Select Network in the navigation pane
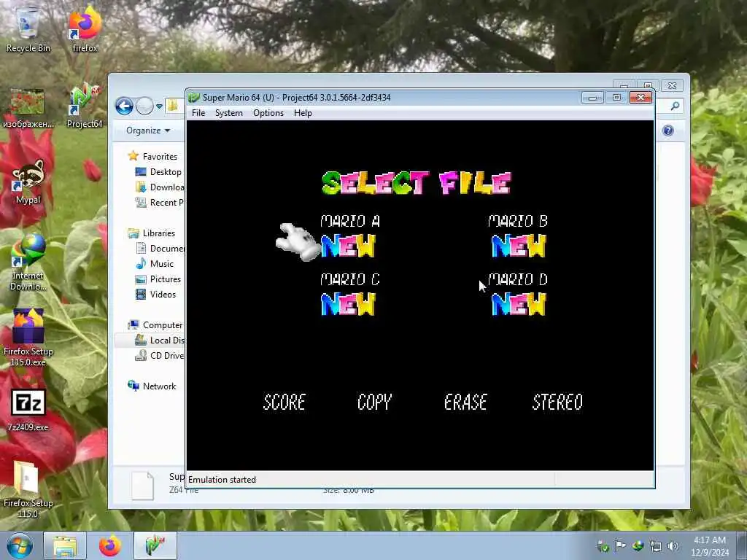This screenshot has height=560, width=747. pyautogui.click(x=152, y=386)
